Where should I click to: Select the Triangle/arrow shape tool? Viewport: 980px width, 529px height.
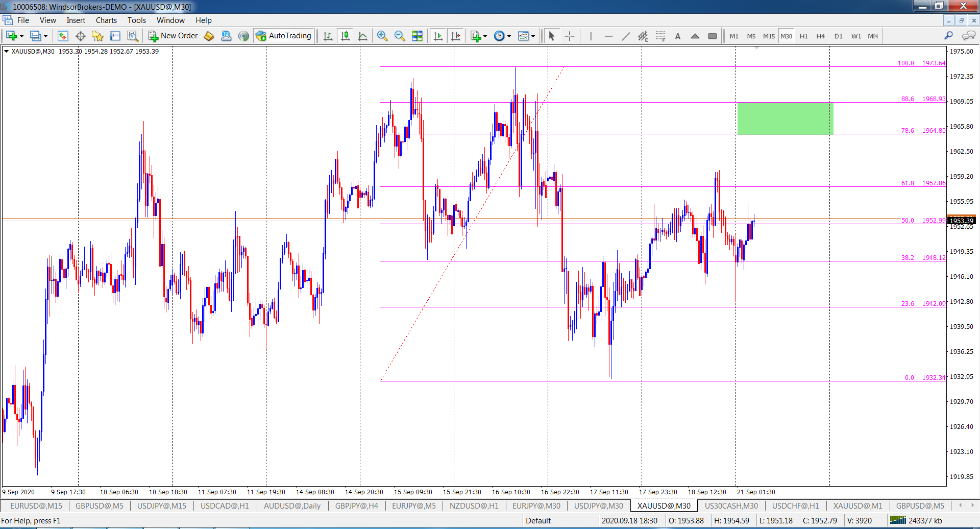695,36
